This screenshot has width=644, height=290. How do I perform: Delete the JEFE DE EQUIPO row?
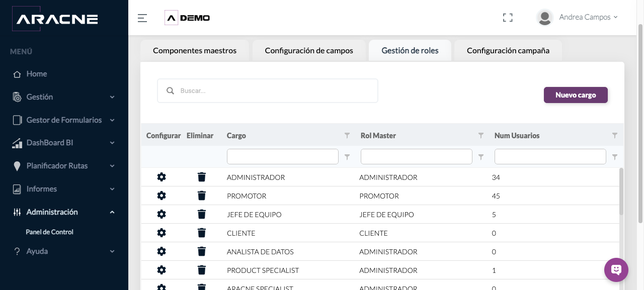tap(202, 214)
